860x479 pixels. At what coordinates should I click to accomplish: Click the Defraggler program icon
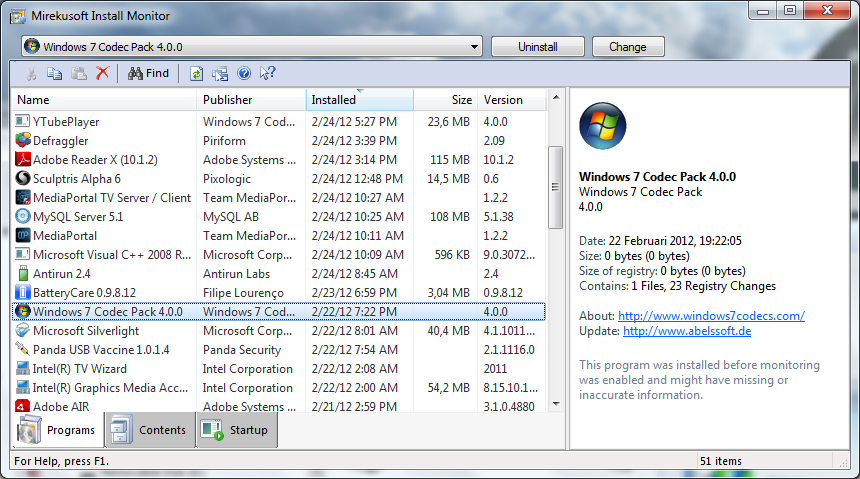point(22,140)
